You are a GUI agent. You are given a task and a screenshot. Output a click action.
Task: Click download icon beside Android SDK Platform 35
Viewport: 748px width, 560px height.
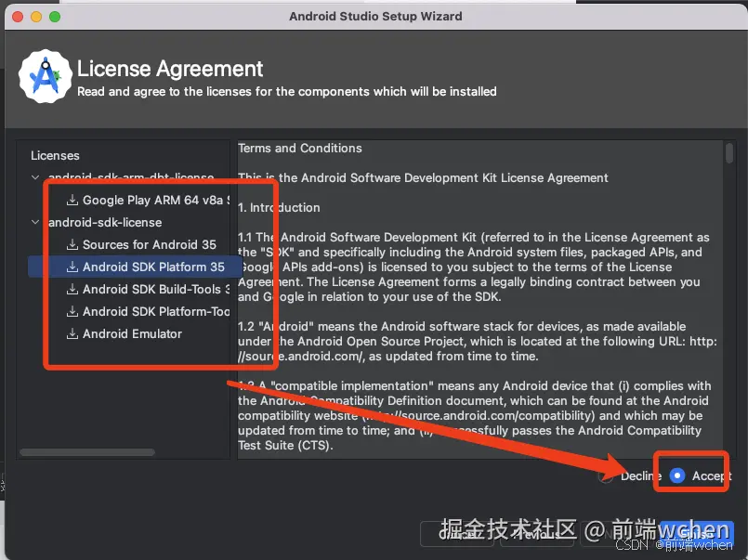pyautogui.click(x=72, y=267)
